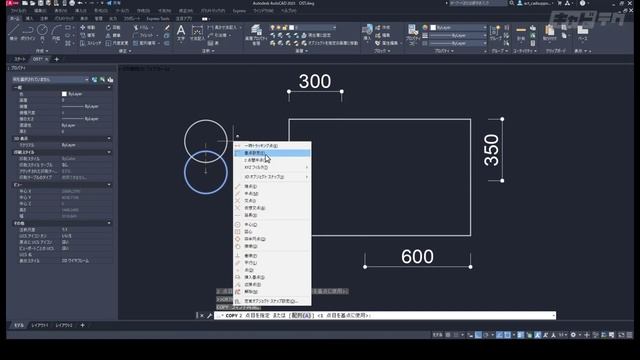Choose 一時トラッキング点 in the snap menu
Viewport: 640px width, 360px height.
click(x=272, y=146)
